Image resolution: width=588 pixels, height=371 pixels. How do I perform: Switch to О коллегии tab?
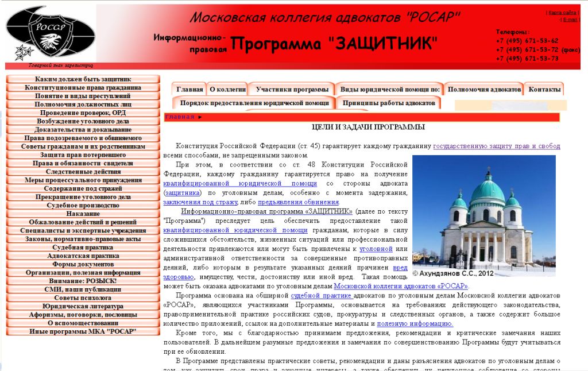227,89
